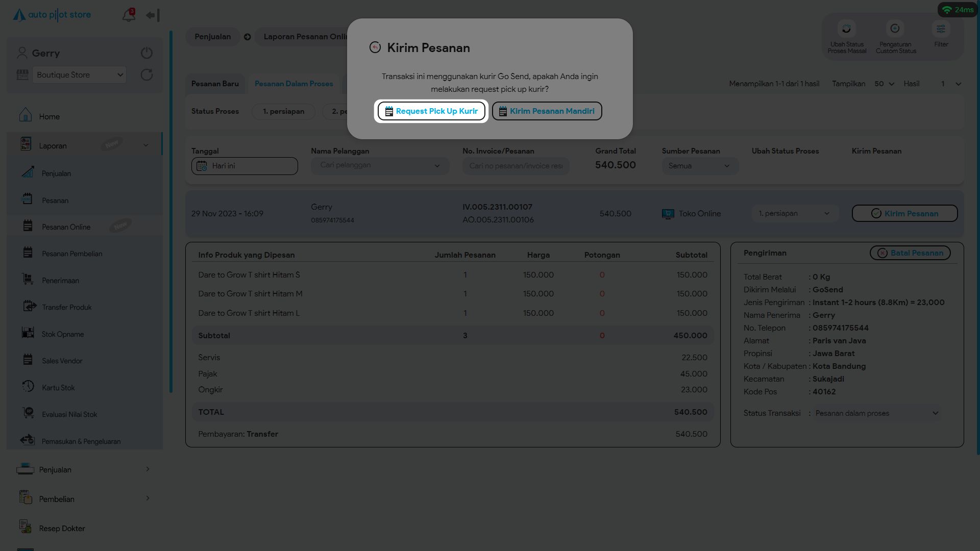Viewport: 980px width, 551px height.
Task: Open the 1. persiapan row status dropdown
Action: click(794, 213)
